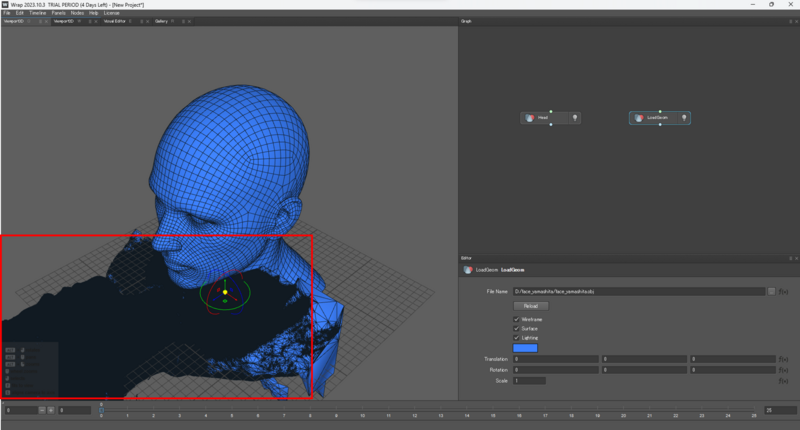The image size is (800, 430).
Task: Click the f(x) expression icon beside Scale
Action: [783, 380]
